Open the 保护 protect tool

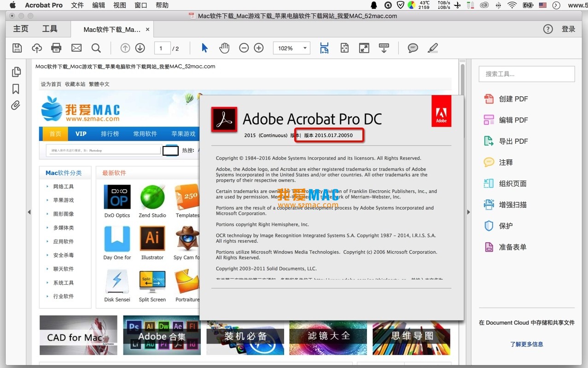tap(498, 226)
